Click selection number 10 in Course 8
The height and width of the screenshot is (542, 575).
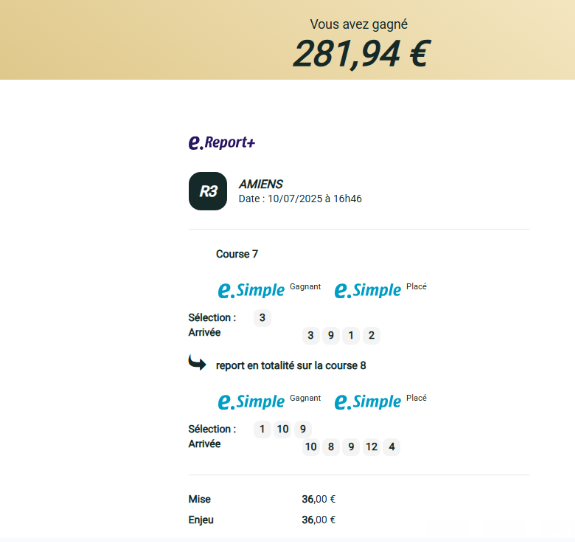coord(282,429)
